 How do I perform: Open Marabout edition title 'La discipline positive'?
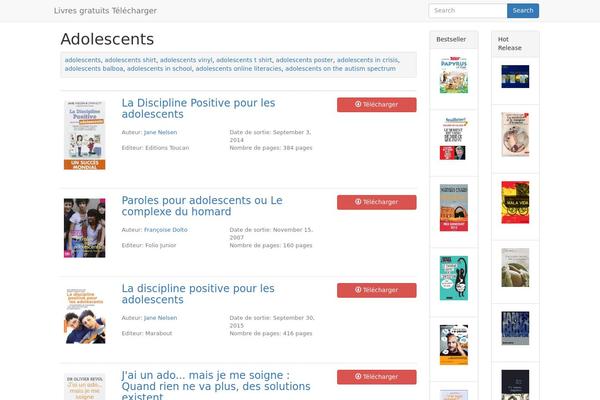coord(198,294)
